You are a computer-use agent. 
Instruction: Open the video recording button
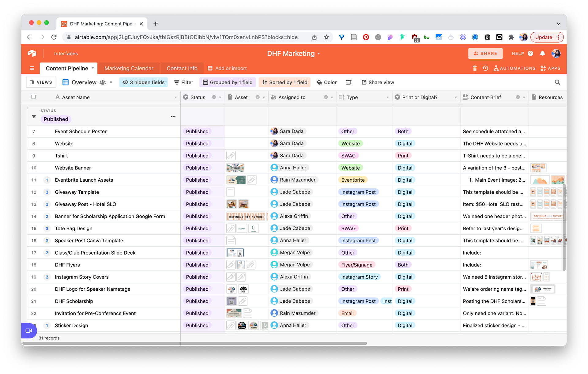click(29, 331)
